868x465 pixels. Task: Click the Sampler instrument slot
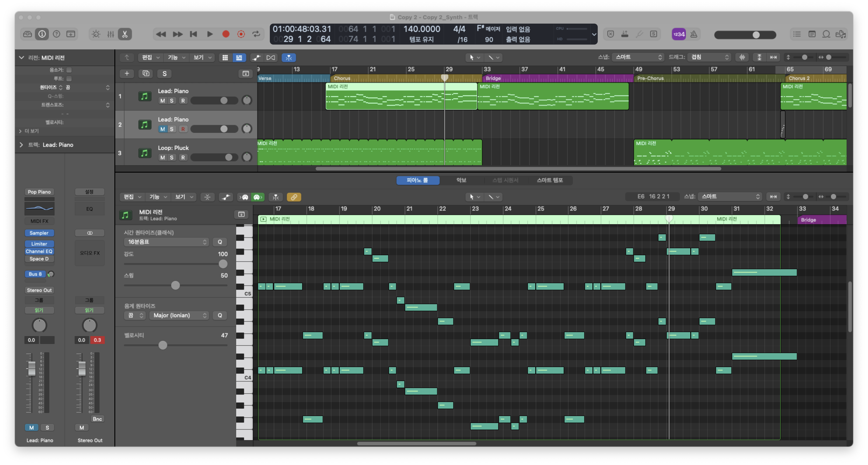pyautogui.click(x=39, y=233)
